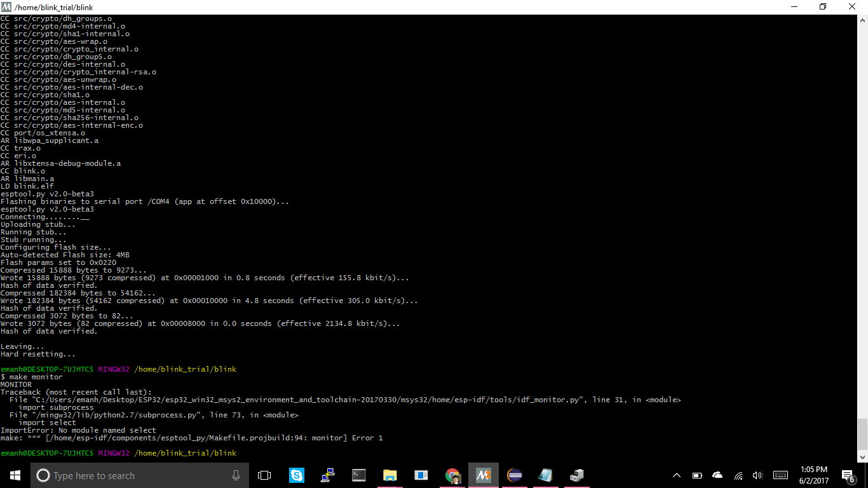Open OneDrive cloud tray icon

pos(717,475)
